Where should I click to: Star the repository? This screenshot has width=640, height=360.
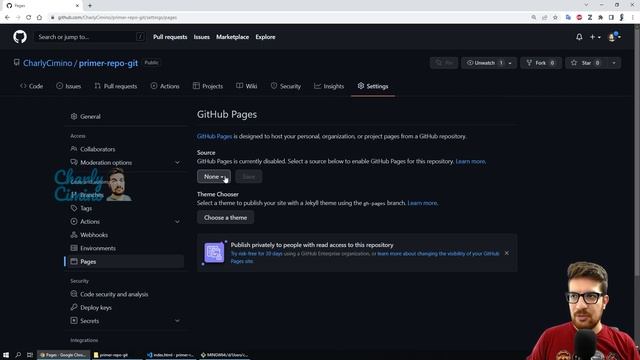coord(586,63)
